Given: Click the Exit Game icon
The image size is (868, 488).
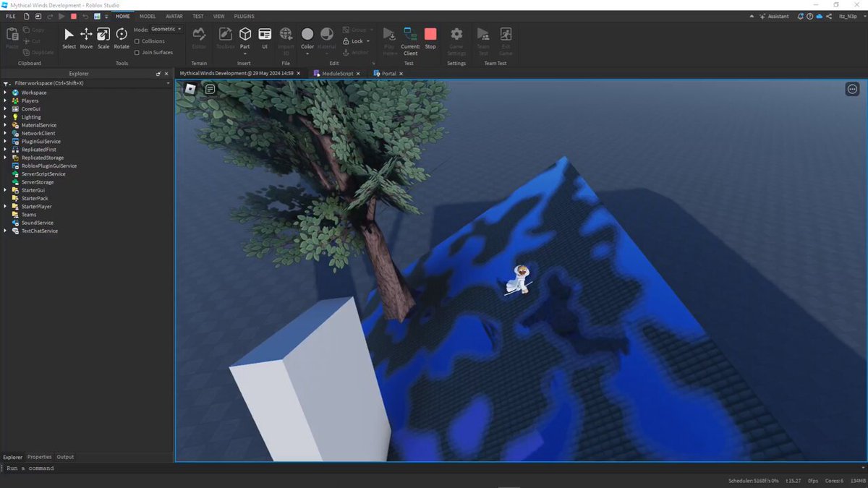Looking at the screenshot, I should tap(506, 34).
